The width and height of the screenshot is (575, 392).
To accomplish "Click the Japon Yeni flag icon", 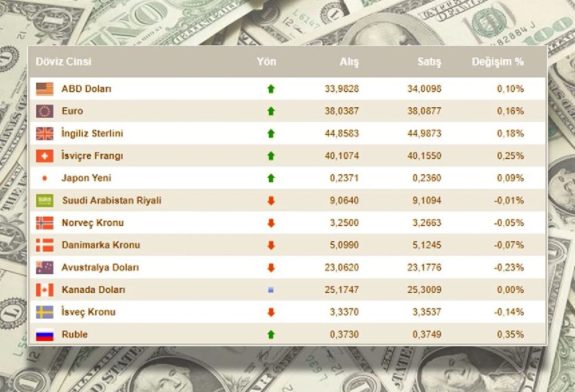I will (44, 178).
